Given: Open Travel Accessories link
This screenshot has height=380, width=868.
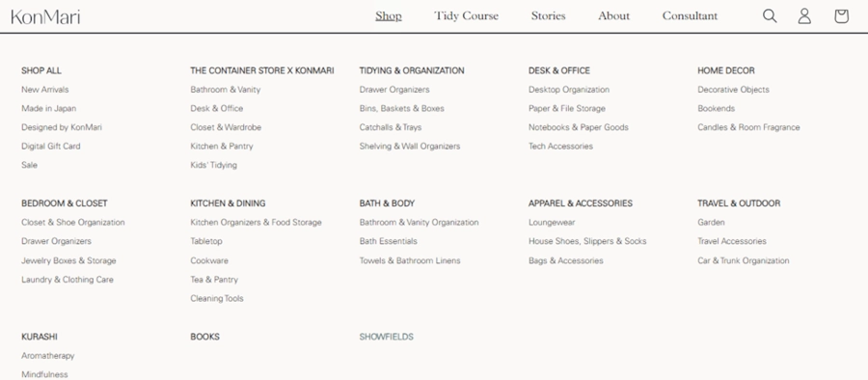Looking at the screenshot, I should click(x=732, y=241).
